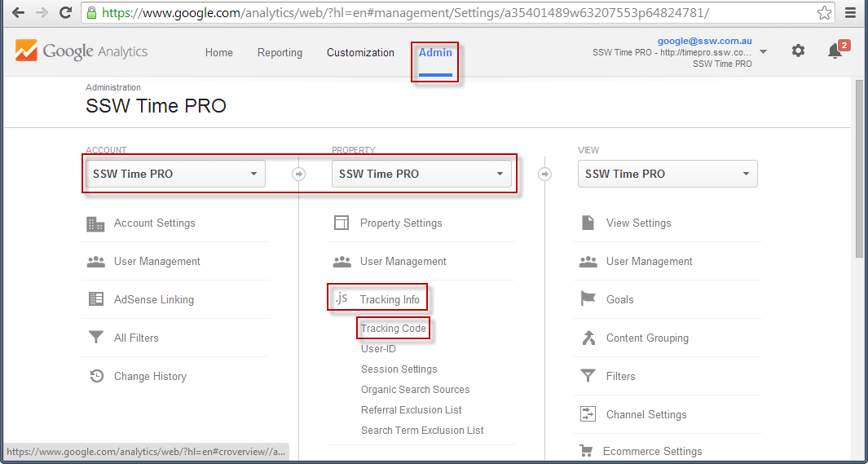This screenshot has height=464, width=868.
Task: Open the Tracking Code link
Action: point(393,328)
